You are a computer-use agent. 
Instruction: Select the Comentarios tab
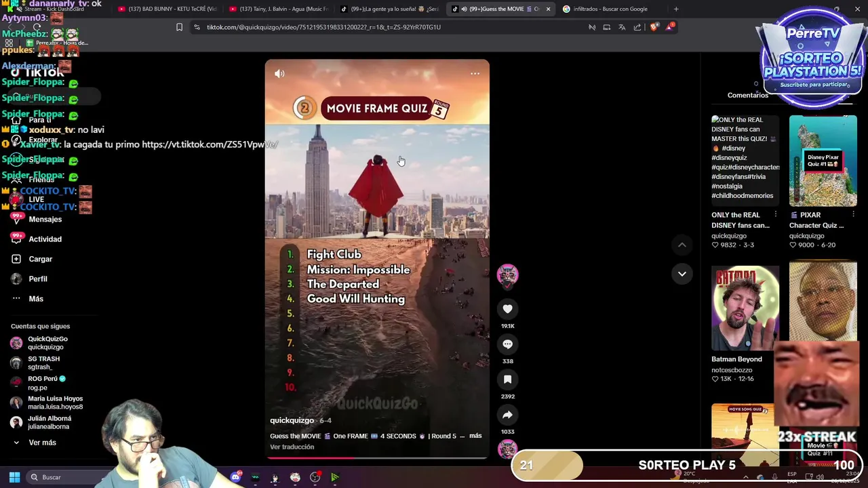747,96
